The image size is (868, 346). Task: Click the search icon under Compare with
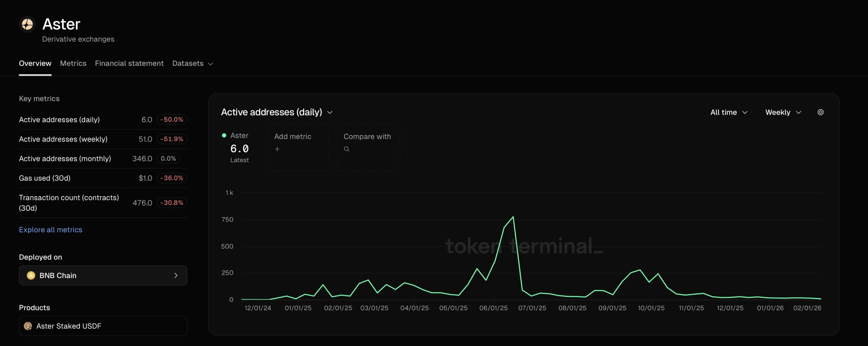347,149
